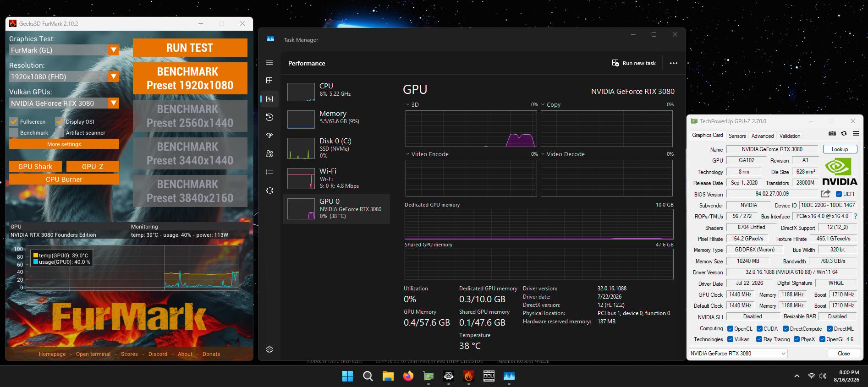Switch to Task Manager taskbar icon
The image size is (868, 387).
509,376
